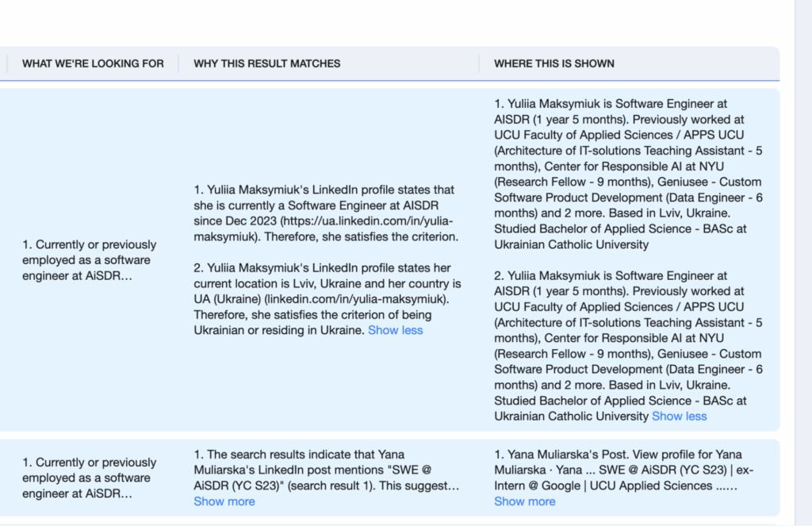Screen dimensions: 812x526
Task: Click the divider between Why and Where column headers
Action: (479, 63)
